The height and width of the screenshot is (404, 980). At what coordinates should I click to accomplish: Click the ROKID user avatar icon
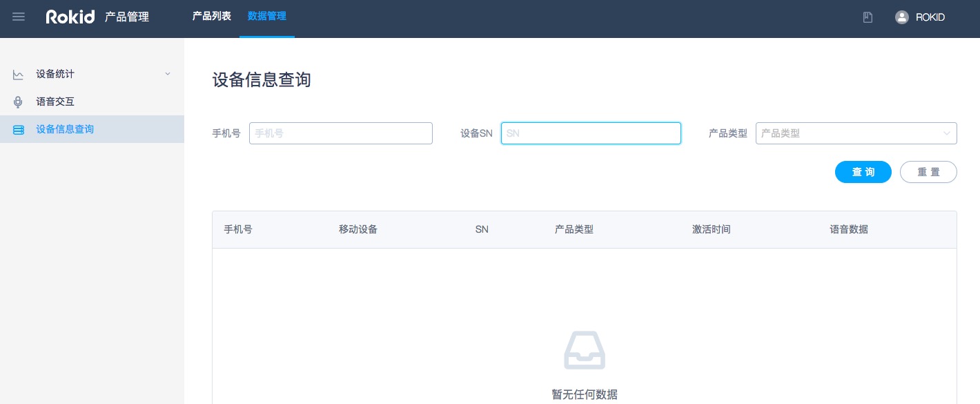click(x=901, y=17)
